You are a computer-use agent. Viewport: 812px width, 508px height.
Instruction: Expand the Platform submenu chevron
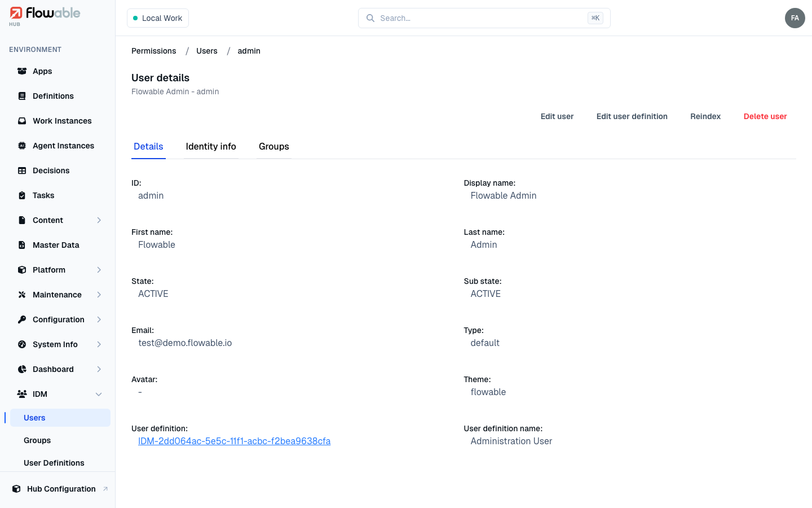(99, 270)
